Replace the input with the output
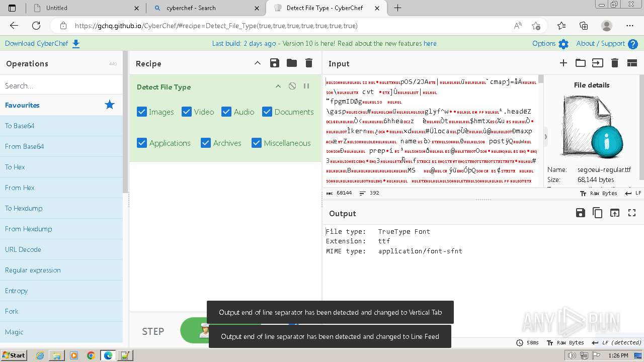The image size is (644, 362). [615, 213]
